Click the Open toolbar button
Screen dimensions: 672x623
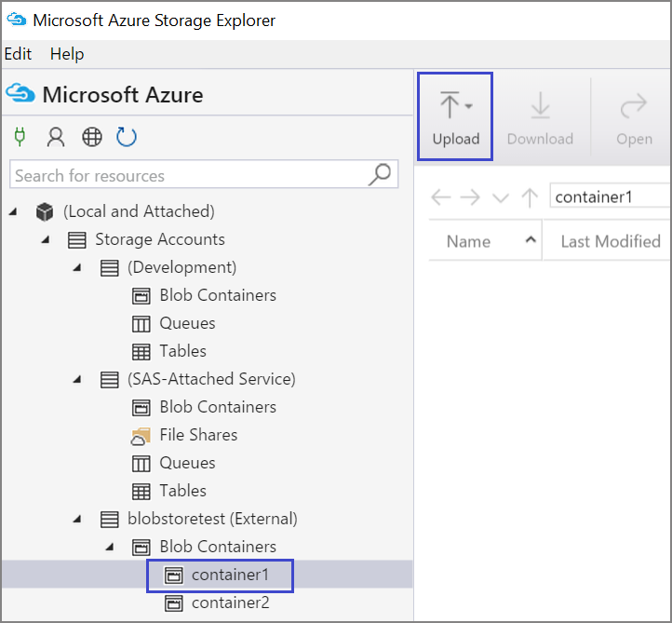coord(634,118)
